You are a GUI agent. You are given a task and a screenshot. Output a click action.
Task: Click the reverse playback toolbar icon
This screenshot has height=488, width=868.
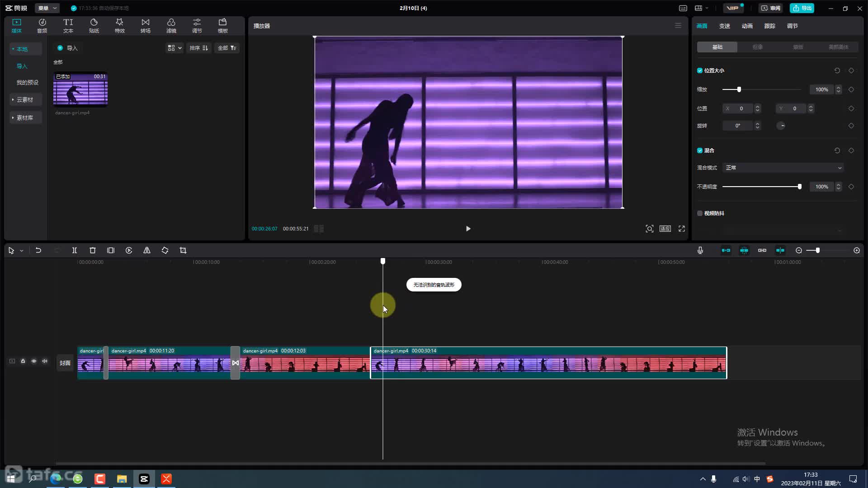(129, 250)
